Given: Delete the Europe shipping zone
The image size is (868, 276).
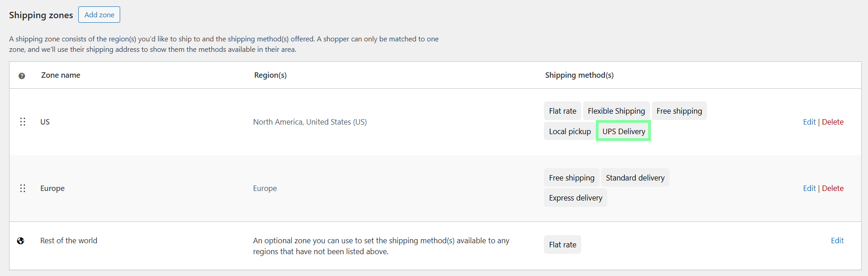Looking at the screenshot, I should click(832, 188).
